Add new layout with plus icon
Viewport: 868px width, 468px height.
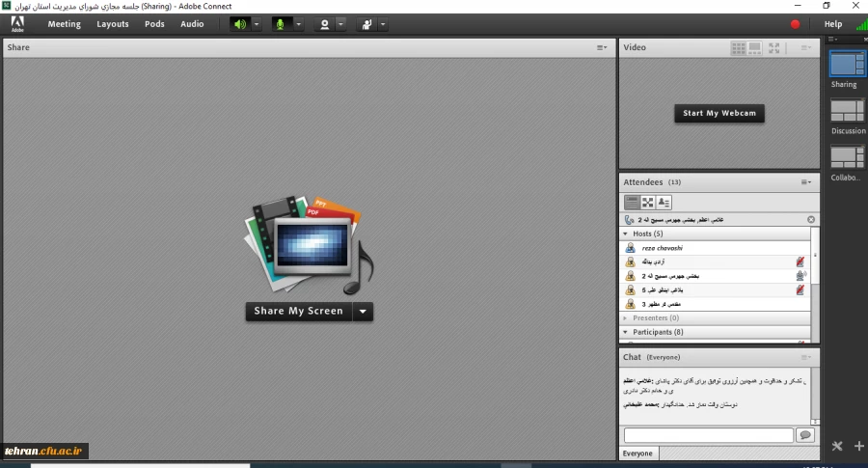pos(858,446)
